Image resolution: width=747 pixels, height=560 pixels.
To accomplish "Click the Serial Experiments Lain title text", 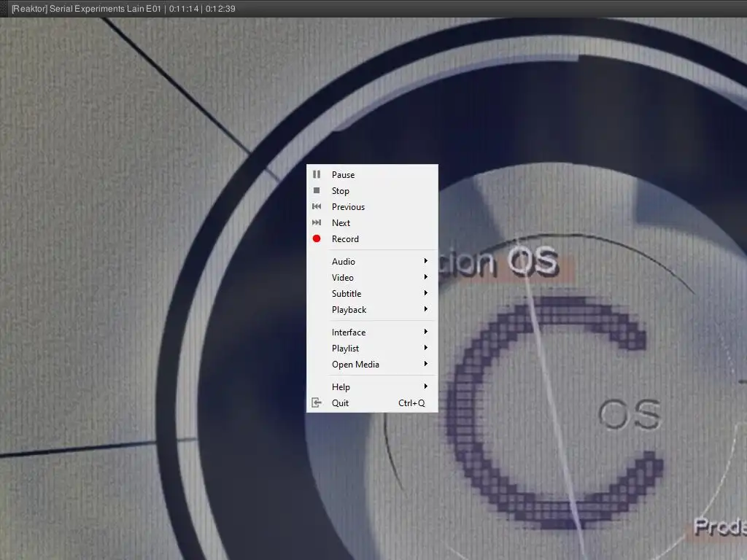I will click(x=97, y=9).
